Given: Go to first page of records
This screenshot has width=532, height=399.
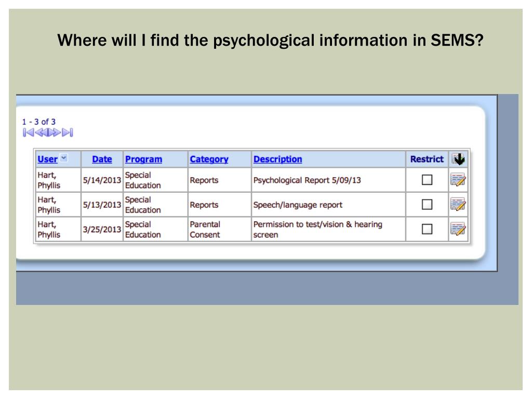Looking at the screenshot, I should coord(28,132).
